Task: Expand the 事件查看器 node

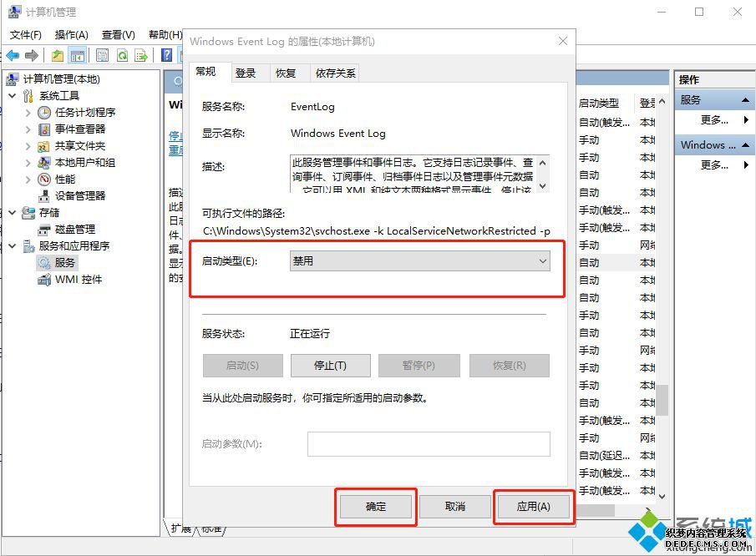Action: click(28, 129)
